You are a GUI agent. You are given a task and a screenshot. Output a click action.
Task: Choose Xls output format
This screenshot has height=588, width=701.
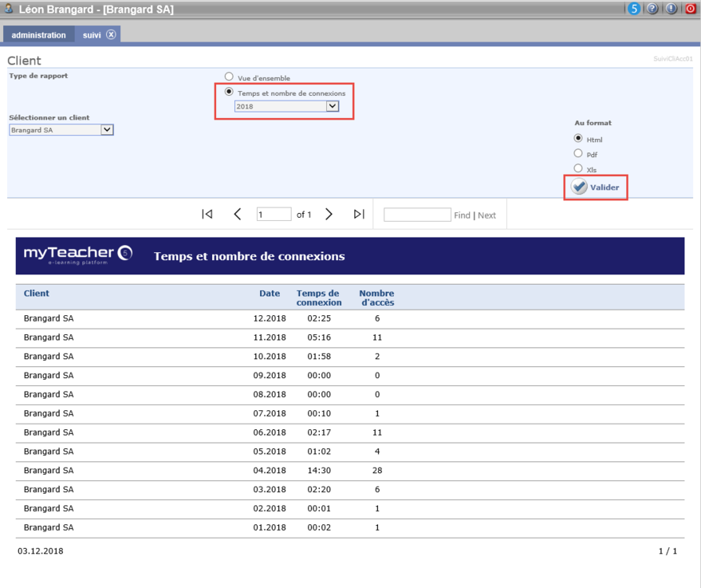pos(578,168)
